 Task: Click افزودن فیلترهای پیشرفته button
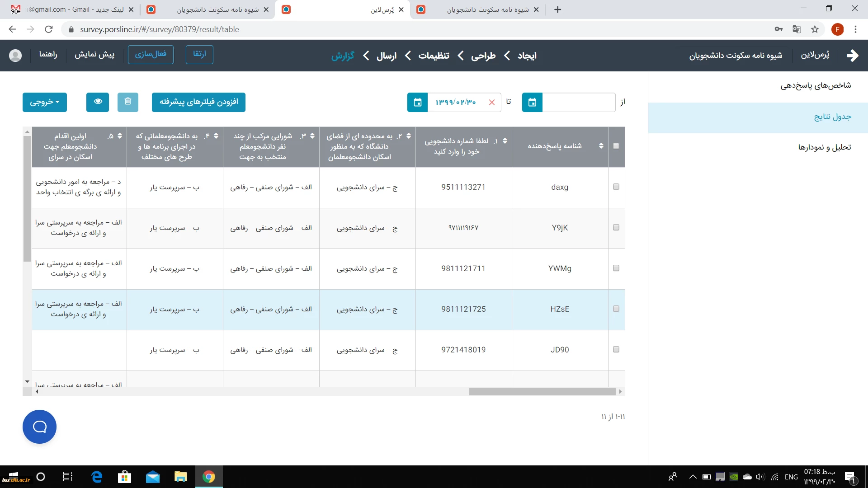(198, 102)
